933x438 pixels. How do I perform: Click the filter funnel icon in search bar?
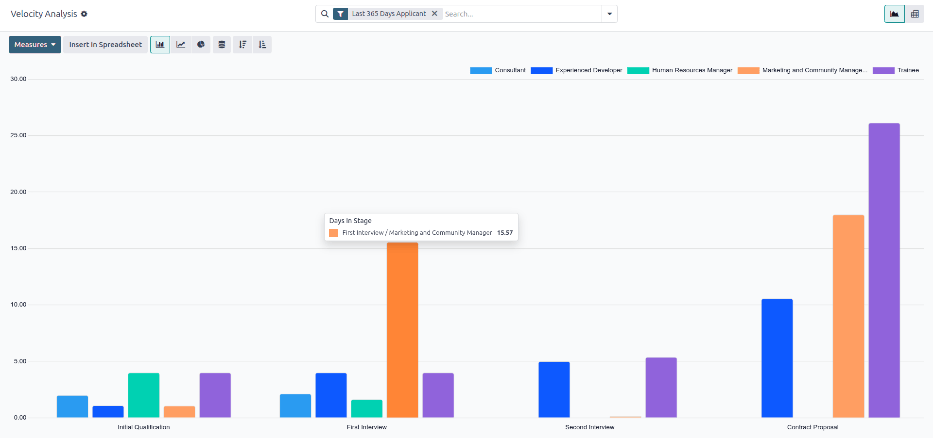[x=340, y=14]
